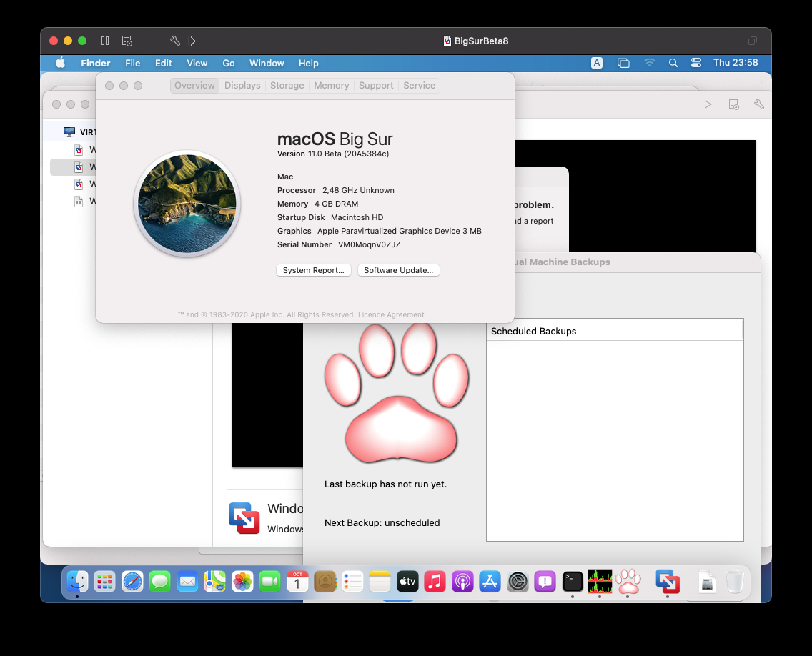Open Spotlight search magnifier
This screenshot has height=656, width=812.
click(x=673, y=63)
